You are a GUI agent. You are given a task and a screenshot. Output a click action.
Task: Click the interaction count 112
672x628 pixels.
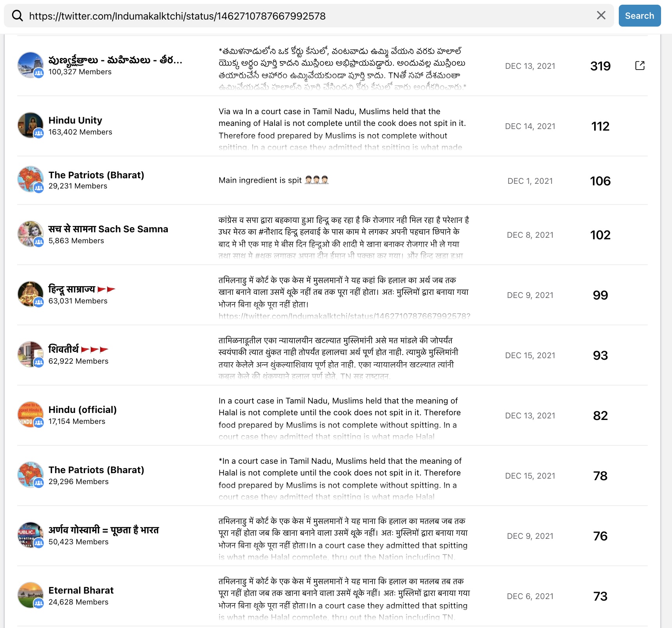pyautogui.click(x=600, y=126)
